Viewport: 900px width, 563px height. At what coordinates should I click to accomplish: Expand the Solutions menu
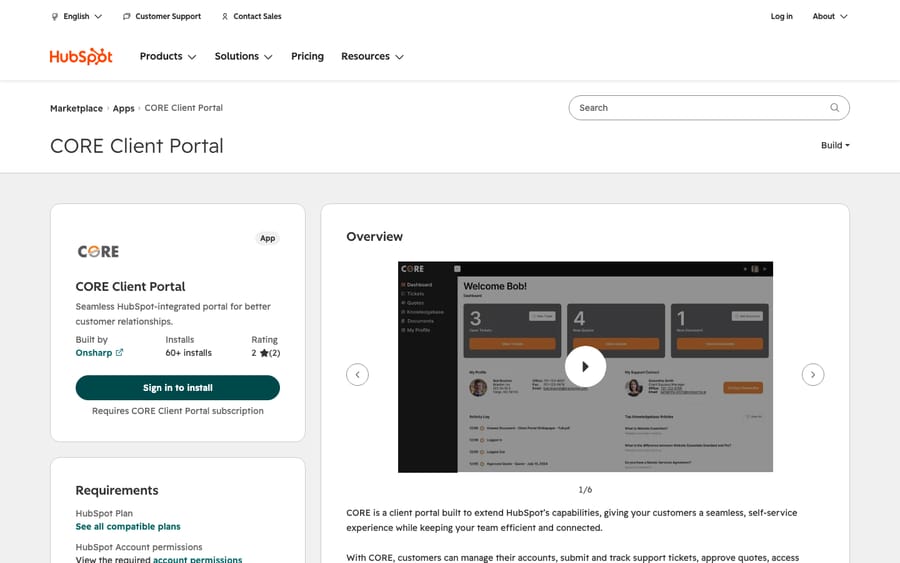coord(243,56)
